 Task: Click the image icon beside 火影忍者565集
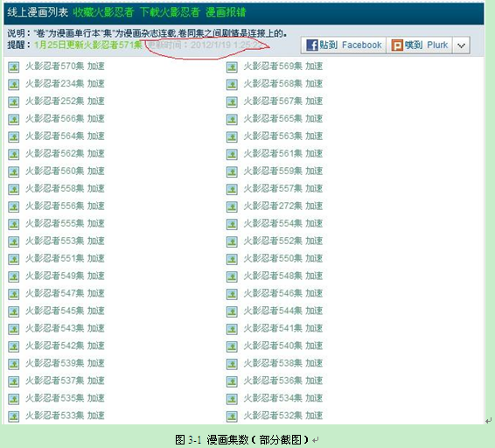232,119
